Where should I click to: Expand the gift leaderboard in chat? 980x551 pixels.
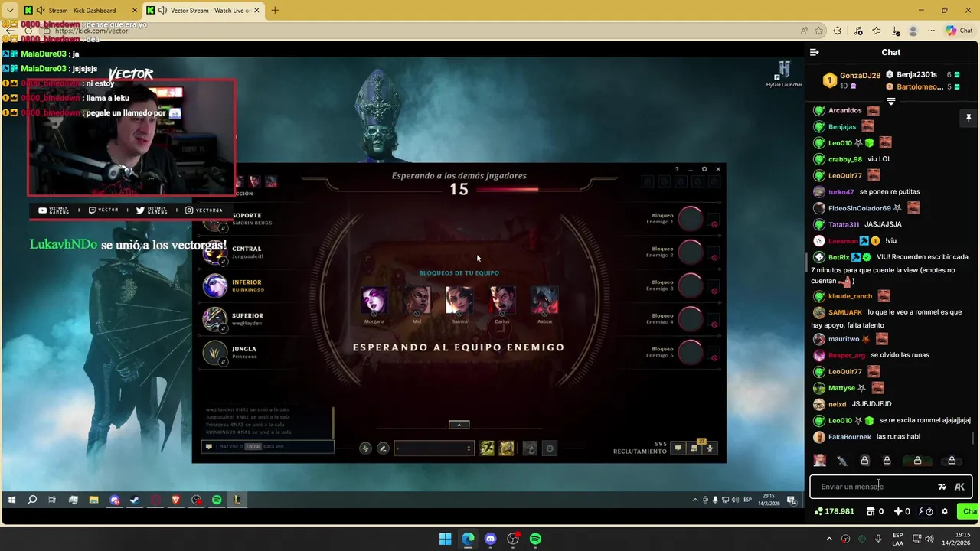(x=890, y=101)
